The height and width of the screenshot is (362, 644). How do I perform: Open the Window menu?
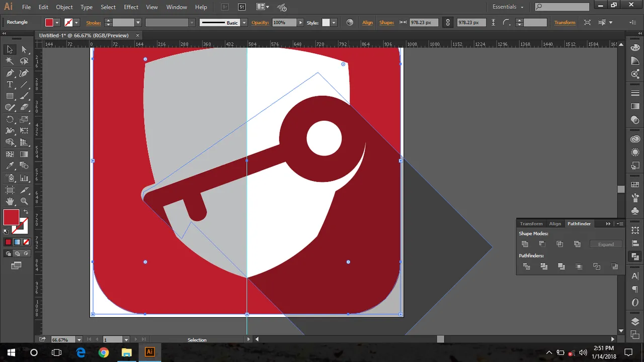pos(177,7)
